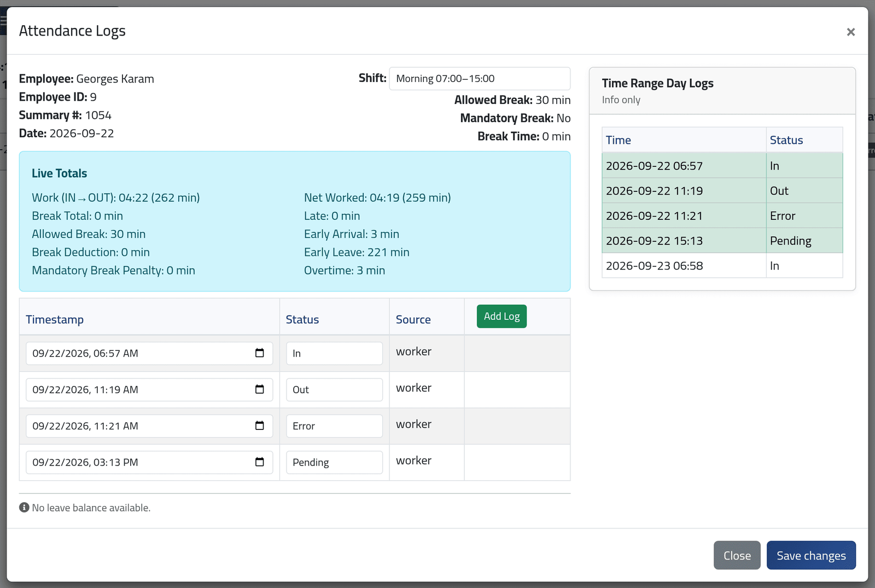This screenshot has width=875, height=588.
Task: Open the status dropdown set to Error
Action: [x=334, y=426]
